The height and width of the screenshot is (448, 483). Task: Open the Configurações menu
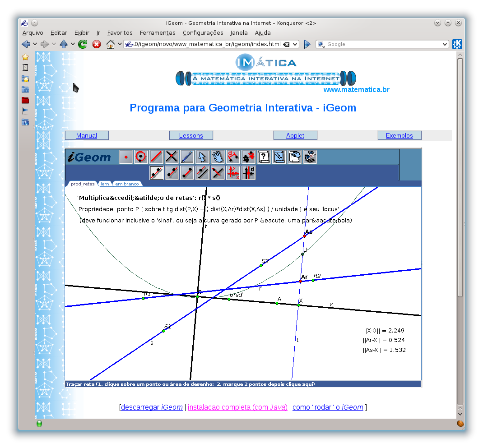point(203,32)
